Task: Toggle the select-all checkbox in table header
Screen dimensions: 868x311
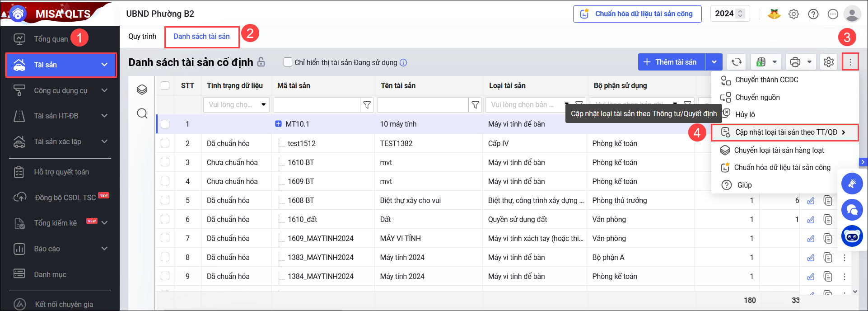Action: tap(165, 85)
